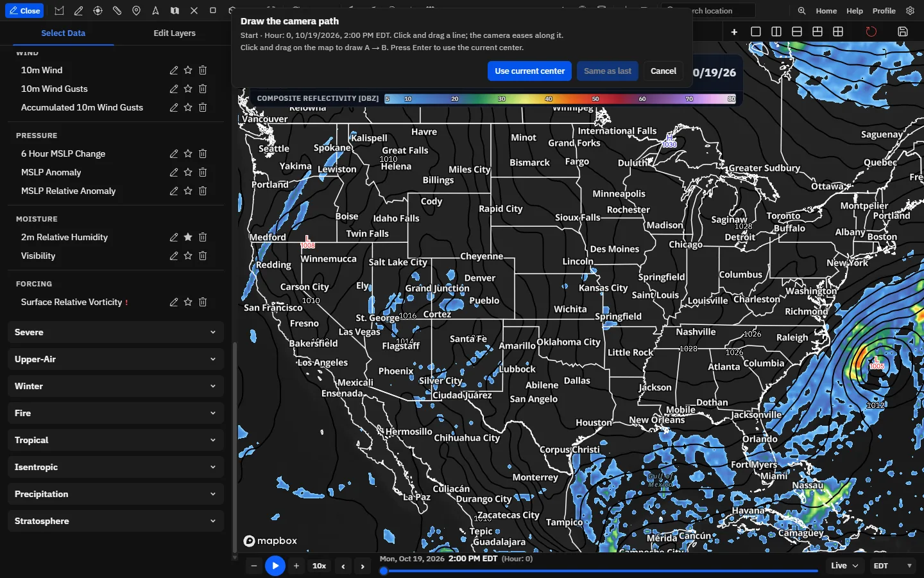Select the square shape tool
Image resolution: width=924 pixels, height=578 pixels.
pyautogui.click(x=213, y=11)
